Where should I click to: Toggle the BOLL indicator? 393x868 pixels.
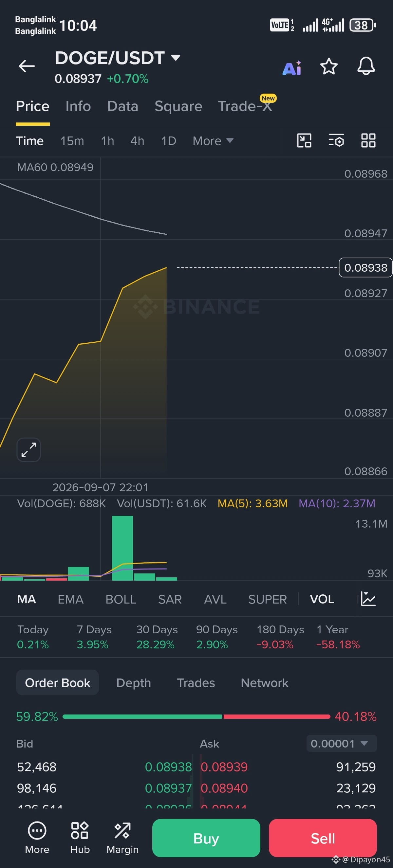click(x=121, y=599)
